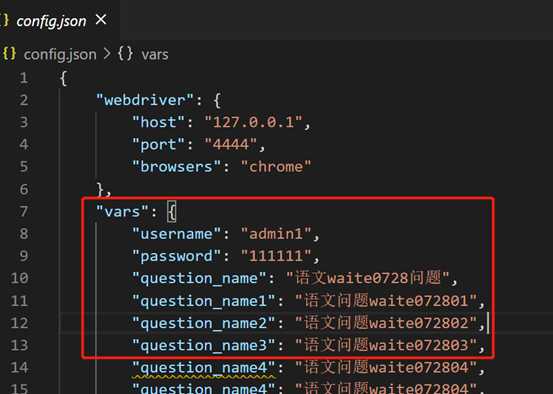This screenshot has height=394, width=553.
Task: Click the "admin1" username value
Action: (x=276, y=234)
